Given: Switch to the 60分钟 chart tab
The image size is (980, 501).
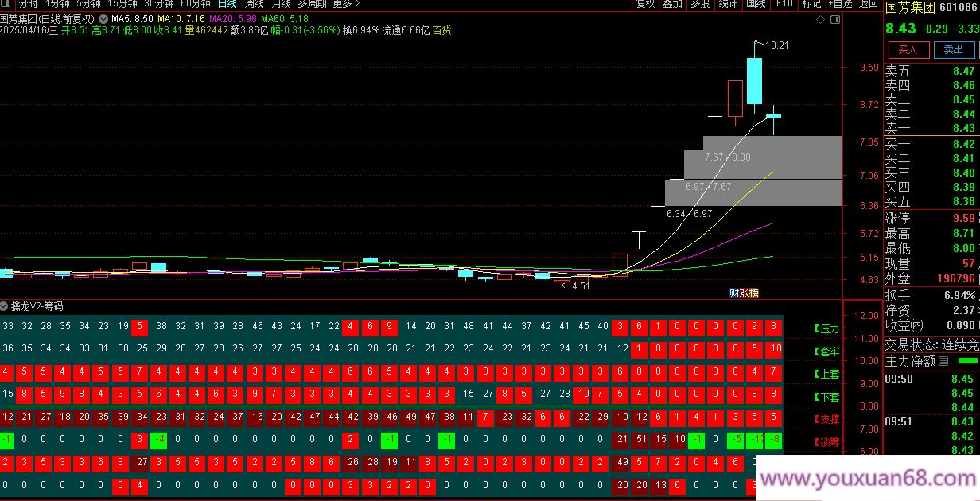Looking at the screenshot, I should pos(195,4).
